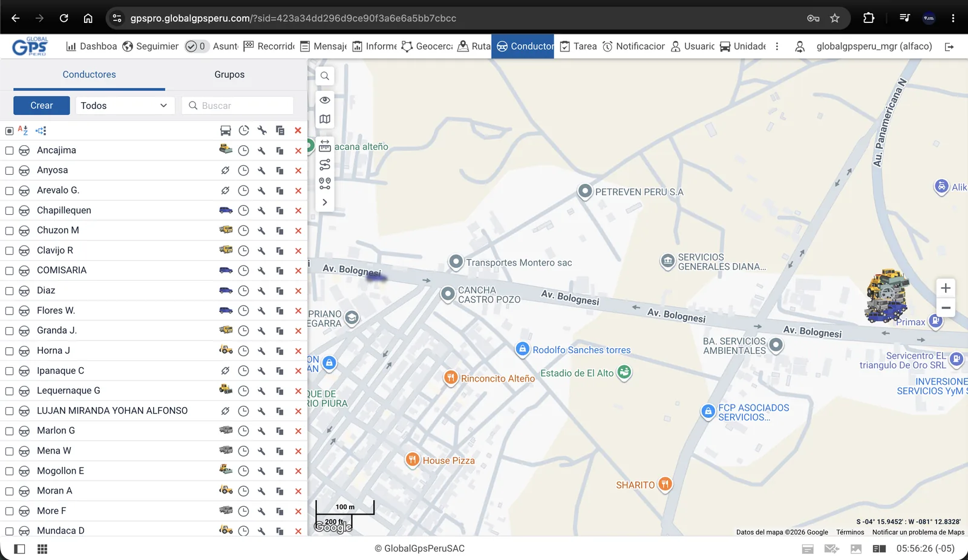Bind a unit to driver Ipanaque C
Screen dimensions: 968x560
(x=226, y=371)
